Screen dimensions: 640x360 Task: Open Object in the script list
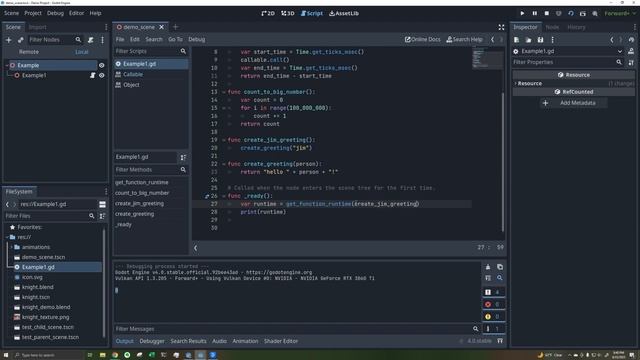tap(131, 85)
